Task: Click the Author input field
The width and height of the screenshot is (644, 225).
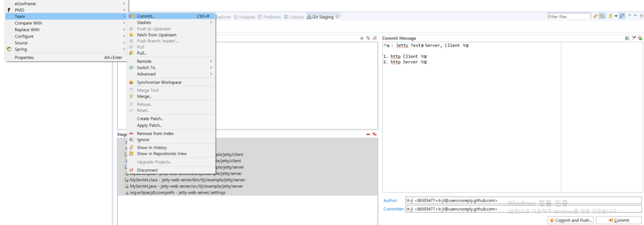Action: [523, 200]
